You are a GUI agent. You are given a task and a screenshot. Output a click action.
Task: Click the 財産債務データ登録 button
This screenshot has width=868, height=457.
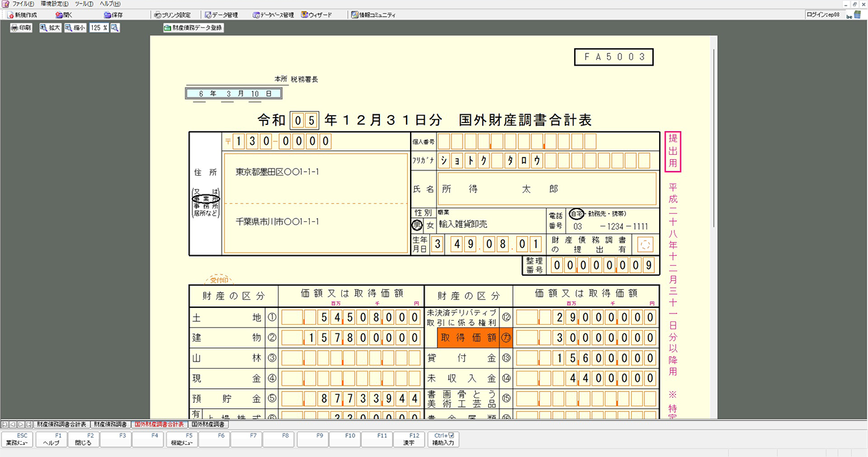coord(194,28)
